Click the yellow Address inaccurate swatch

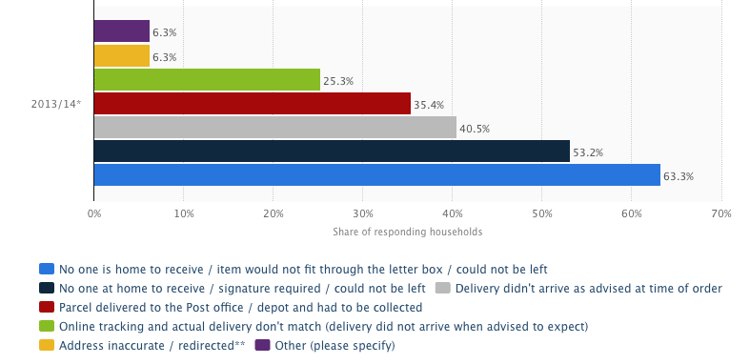click(x=47, y=345)
